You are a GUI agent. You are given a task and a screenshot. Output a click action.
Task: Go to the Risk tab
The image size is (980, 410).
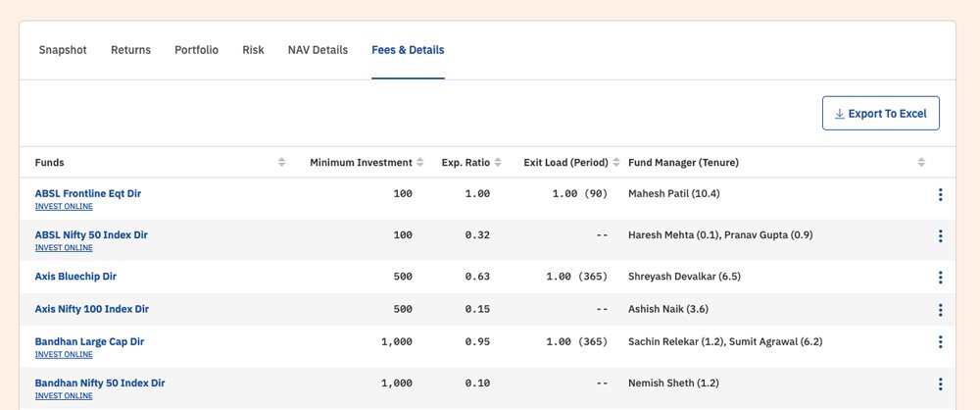tap(253, 50)
